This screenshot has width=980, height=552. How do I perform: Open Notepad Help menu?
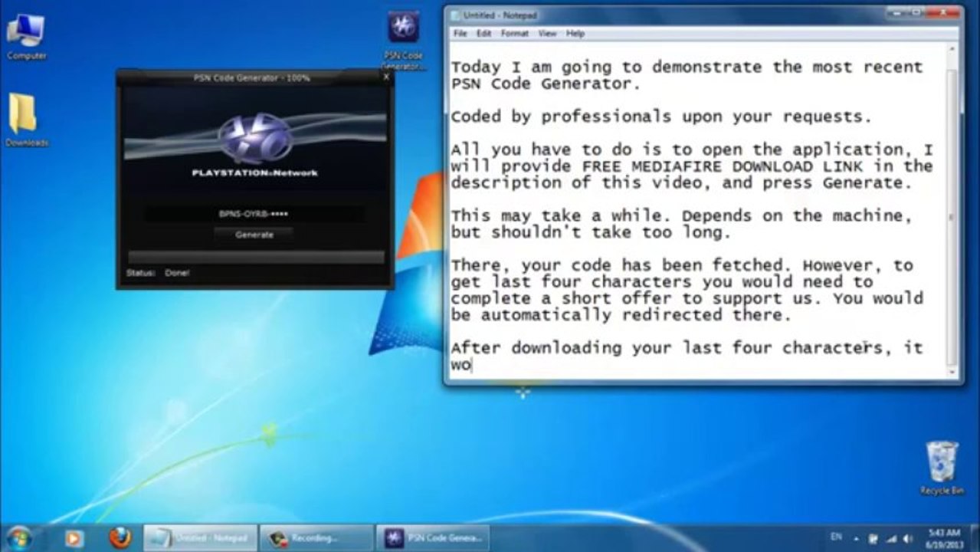pyautogui.click(x=575, y=34)
